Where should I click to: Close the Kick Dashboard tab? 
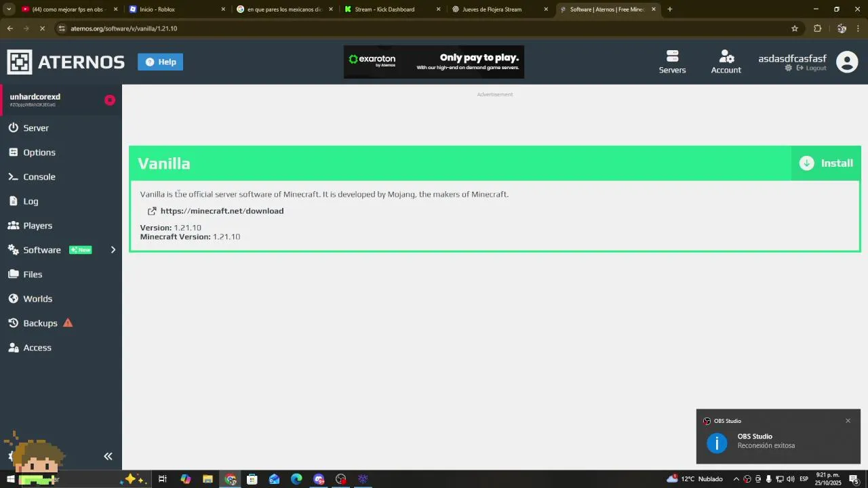[x=438, y=9]
